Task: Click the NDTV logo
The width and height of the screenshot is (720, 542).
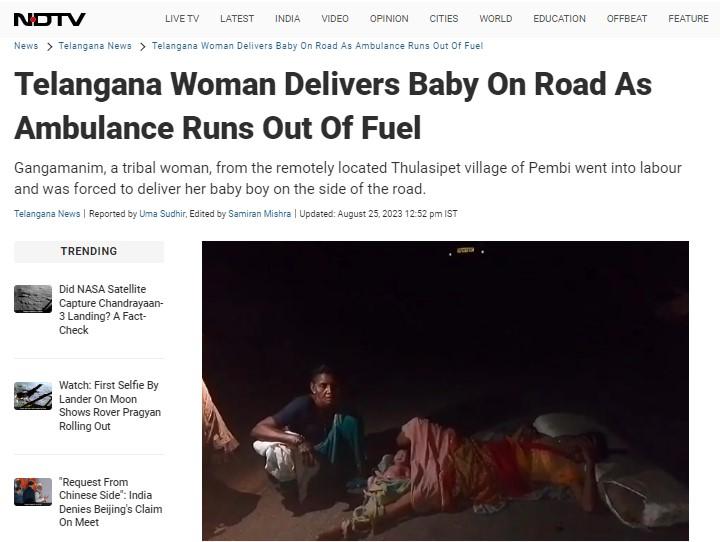Action: pos(50,19)
